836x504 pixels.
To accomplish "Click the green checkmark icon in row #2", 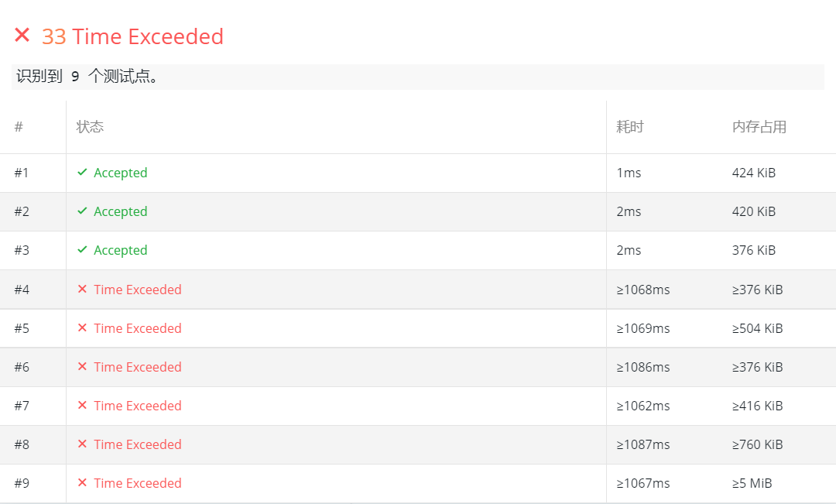I will (82, 211).
